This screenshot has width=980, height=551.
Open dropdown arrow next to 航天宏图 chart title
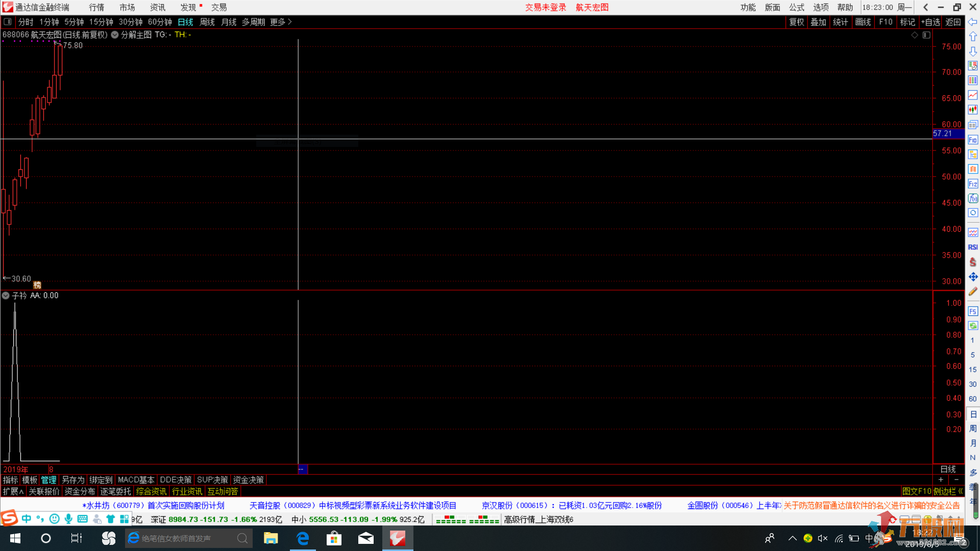(115, 35)
